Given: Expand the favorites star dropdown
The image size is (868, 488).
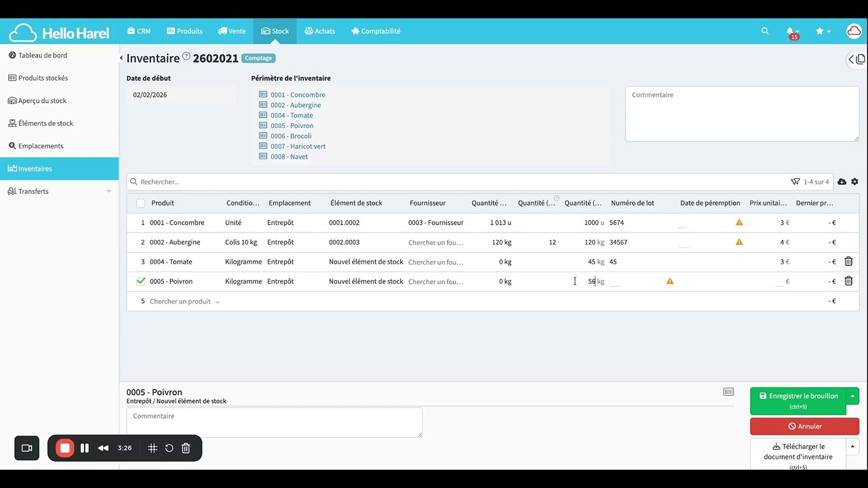Looking at the screenshot, I should pyautogui.click(x=823, y=31).
